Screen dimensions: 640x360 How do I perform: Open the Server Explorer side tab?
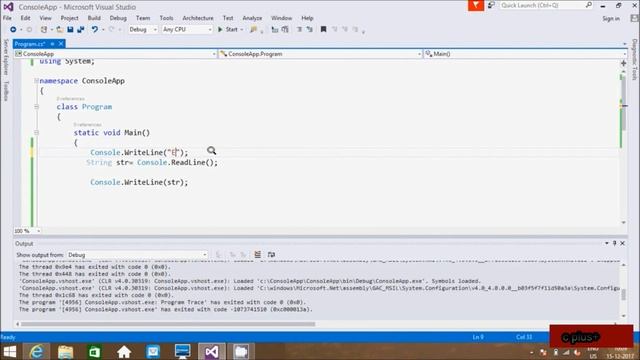click(6, 57)
